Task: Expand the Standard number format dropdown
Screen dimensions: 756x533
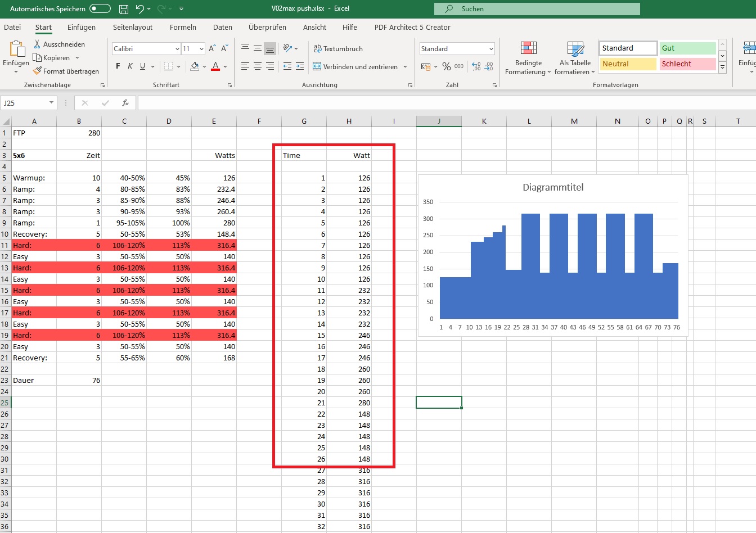Action: click(x=491, y=49)
